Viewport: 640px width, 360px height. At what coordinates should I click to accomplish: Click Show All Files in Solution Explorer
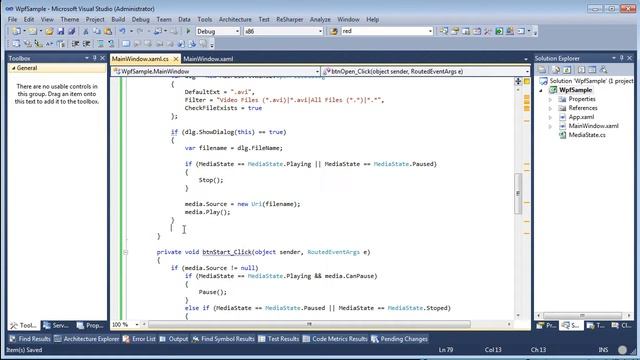[x=556, y=70]
